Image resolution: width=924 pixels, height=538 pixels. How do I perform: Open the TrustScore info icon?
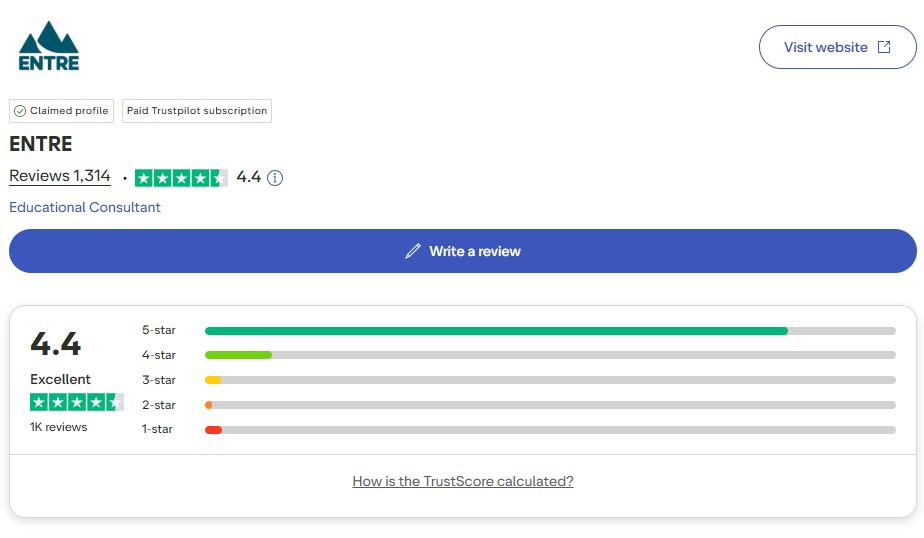[x=275, y=177]
